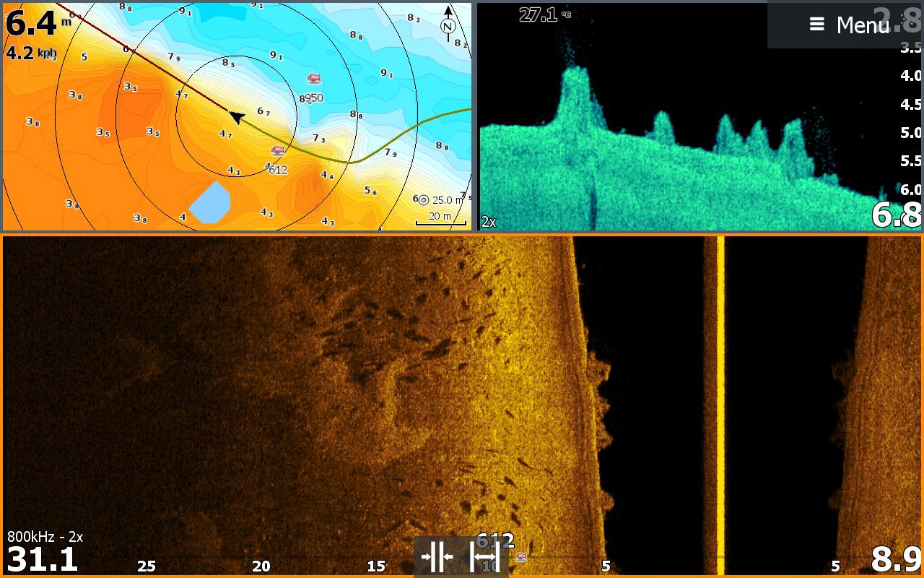The height and width of the screenshot is (578, 924).
Task: Select the 27.1 °C temperature readout
Action: click(544, 14)
